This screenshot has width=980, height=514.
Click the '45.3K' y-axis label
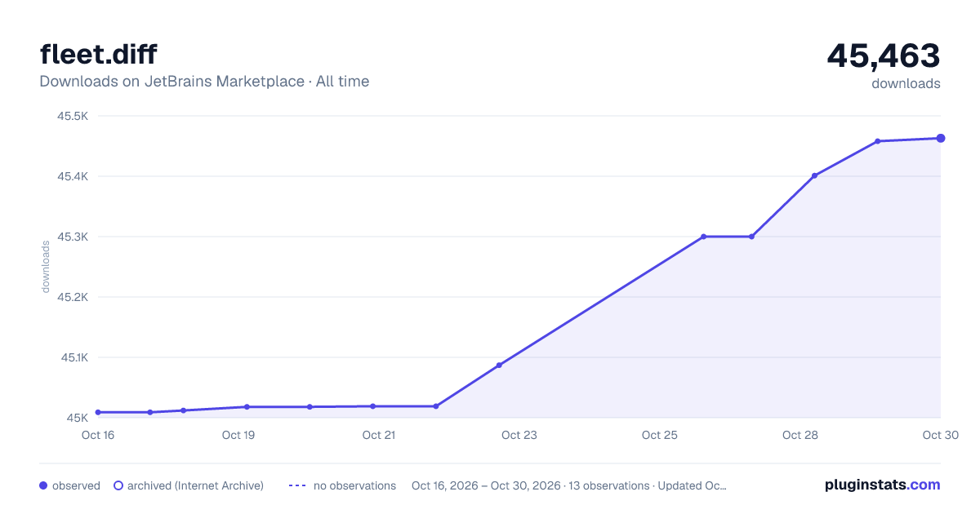pos(73,237)
